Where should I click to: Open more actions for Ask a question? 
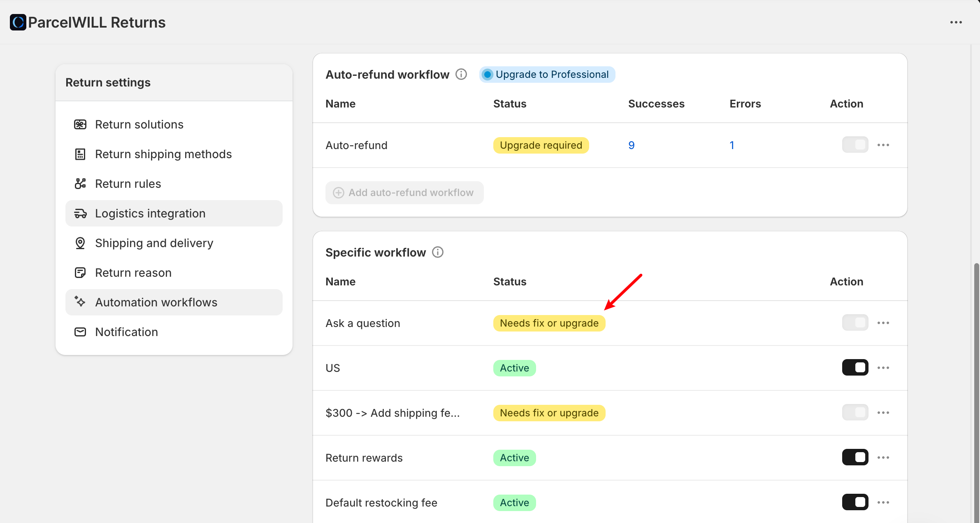tap(883, 323)
